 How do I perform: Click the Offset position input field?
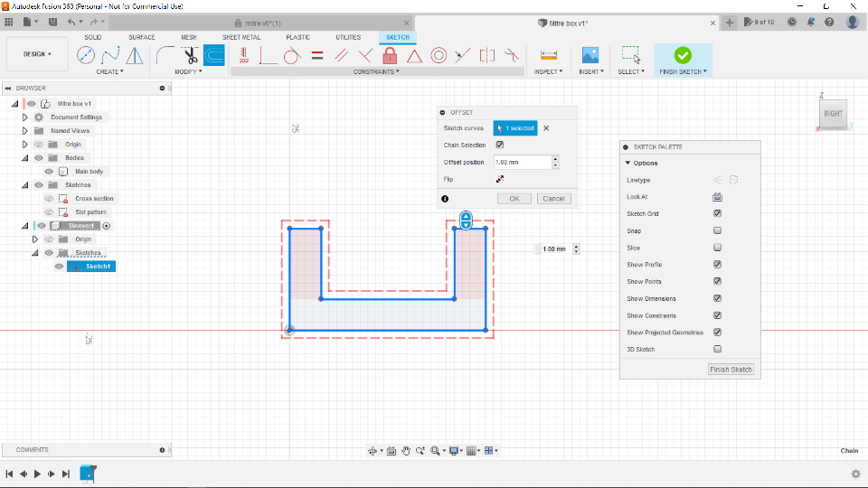pos(521,162)
